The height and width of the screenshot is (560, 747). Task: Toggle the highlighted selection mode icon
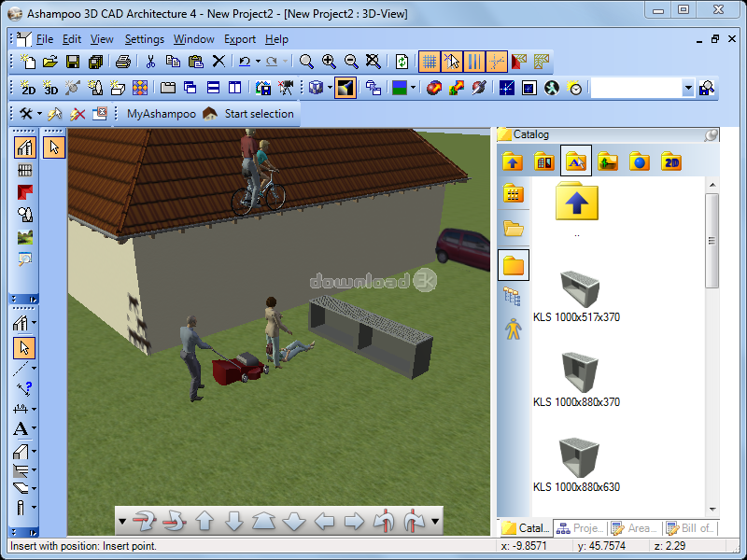[x=450, y=62]
